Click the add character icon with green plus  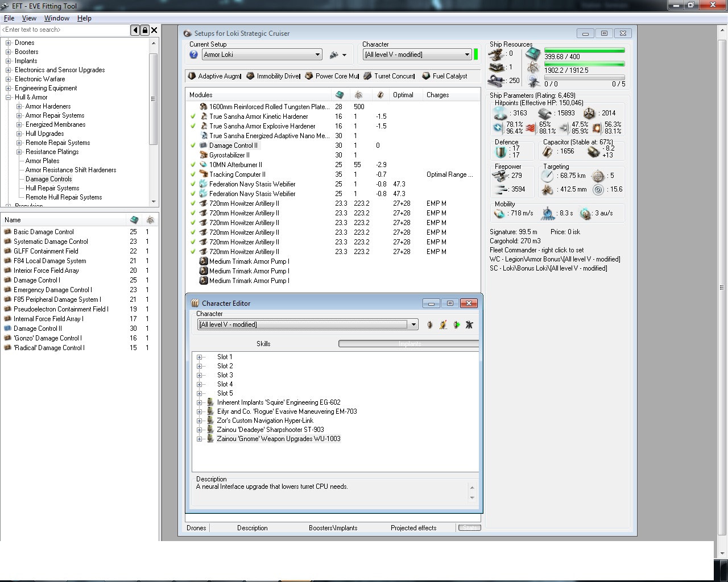click(456, 325)
